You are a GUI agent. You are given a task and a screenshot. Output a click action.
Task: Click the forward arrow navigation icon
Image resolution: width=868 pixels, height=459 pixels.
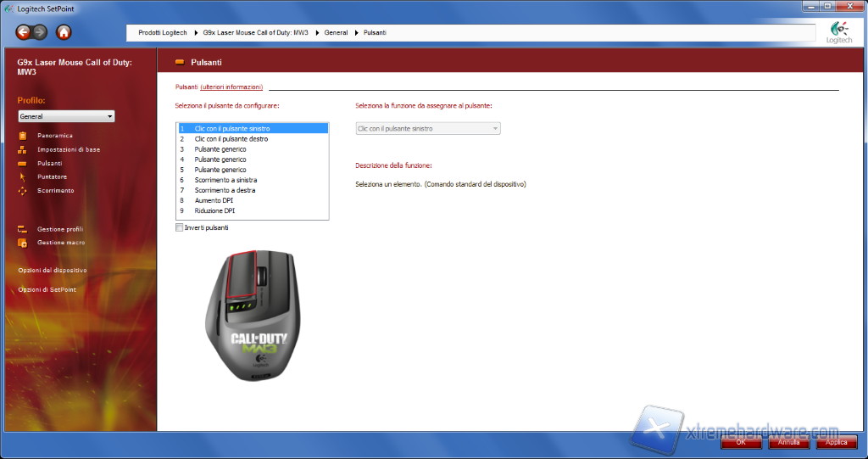(40, 32)
